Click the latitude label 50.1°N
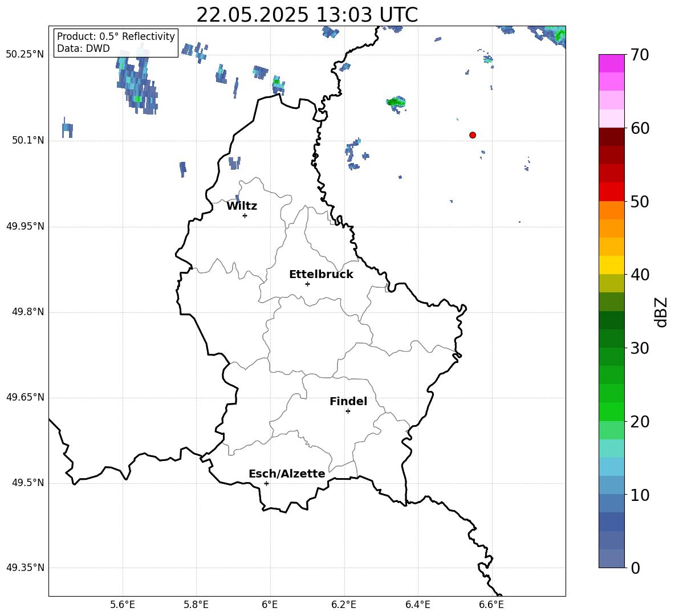This screenshot has height=616, width=675. 28,141
